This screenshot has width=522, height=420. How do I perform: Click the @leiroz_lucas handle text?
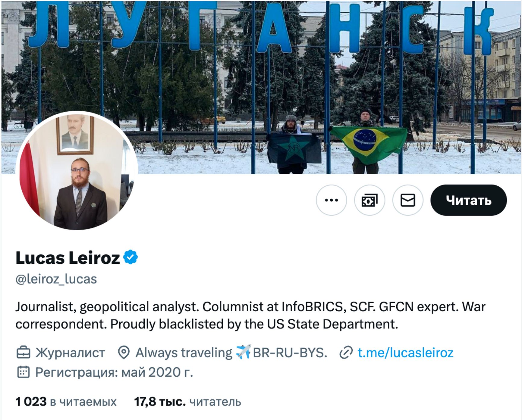[56, 279]
